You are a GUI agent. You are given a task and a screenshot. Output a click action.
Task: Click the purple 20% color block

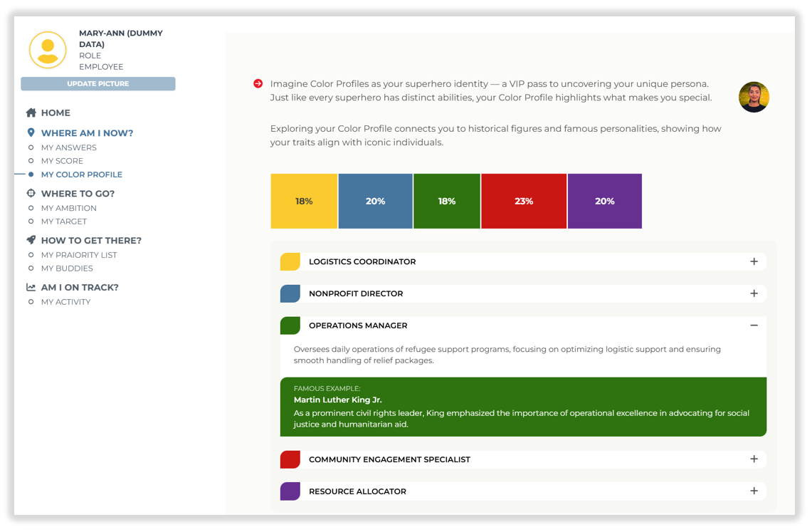[605, 201]
